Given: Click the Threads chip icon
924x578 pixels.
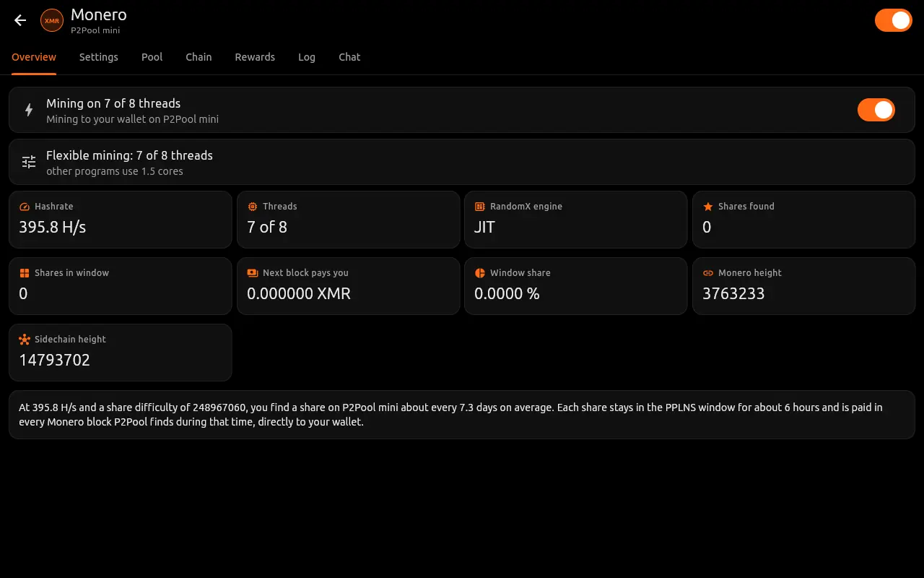Looking at the screenshot, I should 253,207.
